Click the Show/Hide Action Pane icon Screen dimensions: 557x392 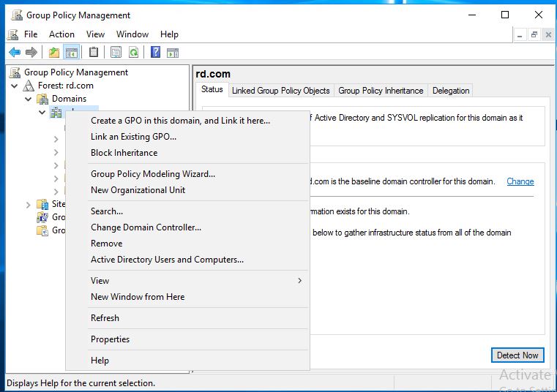click(173, 52)
